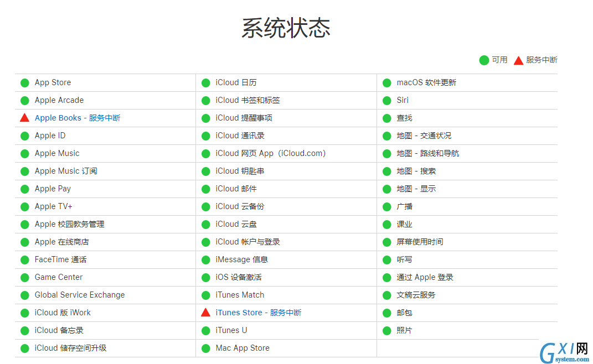Screen dimensions: 593x364
Task: Select the iCloud 书签和标签 entry
Action: [247, 100]
